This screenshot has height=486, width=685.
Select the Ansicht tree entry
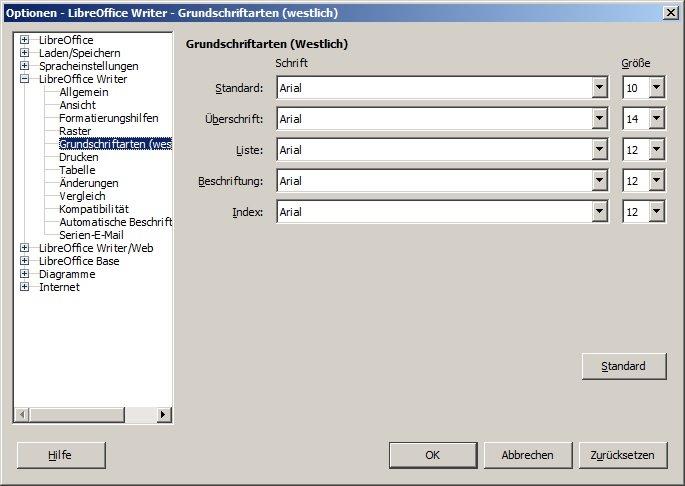tap(77, 105)
